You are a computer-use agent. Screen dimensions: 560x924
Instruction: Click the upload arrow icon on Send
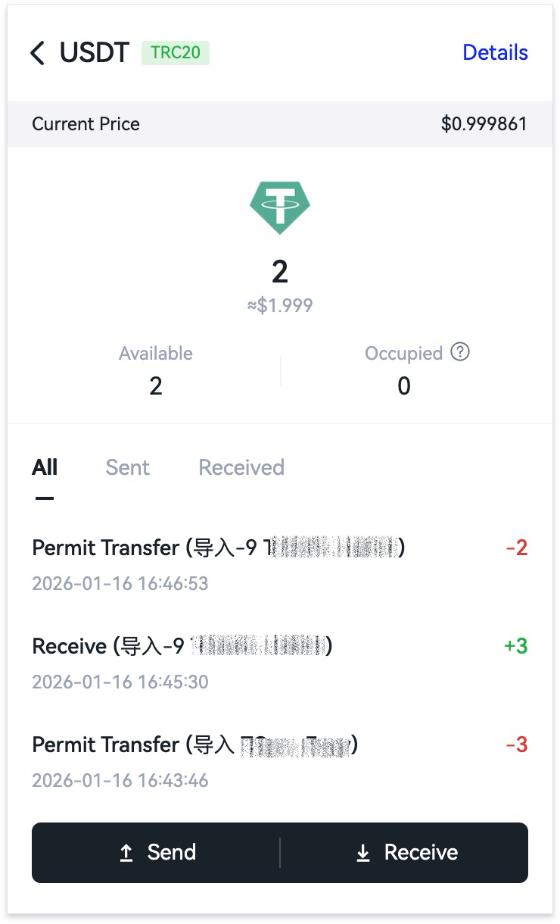pos(126,854)
